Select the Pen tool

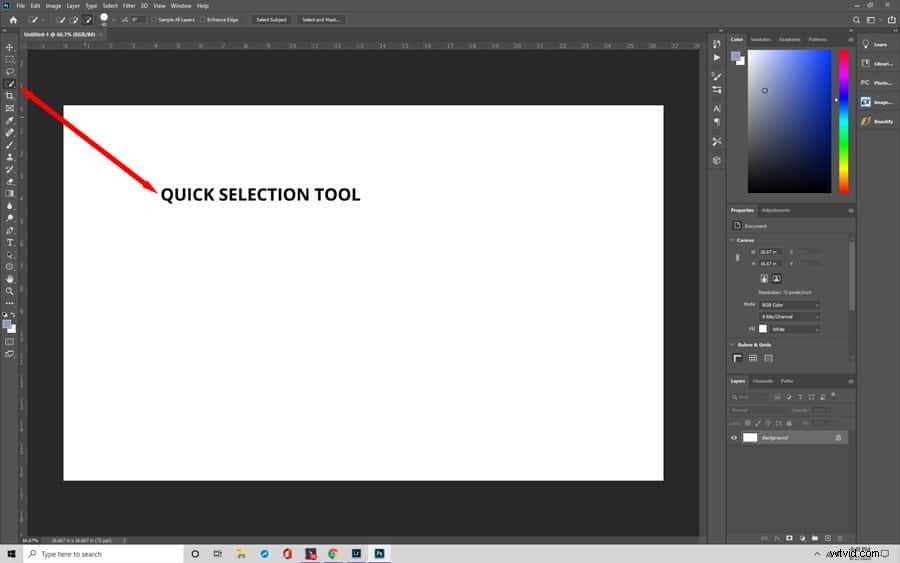tap(10, 230)
